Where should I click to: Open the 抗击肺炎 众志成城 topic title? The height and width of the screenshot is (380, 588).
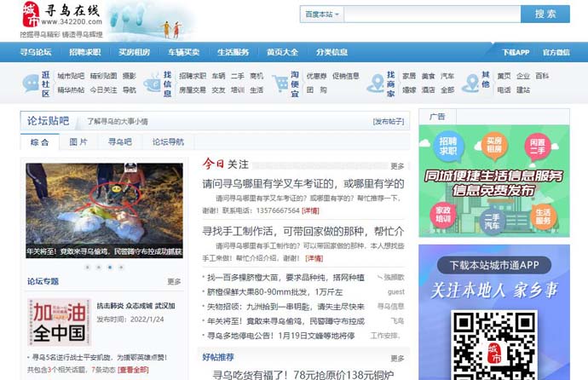click(135, 306)
